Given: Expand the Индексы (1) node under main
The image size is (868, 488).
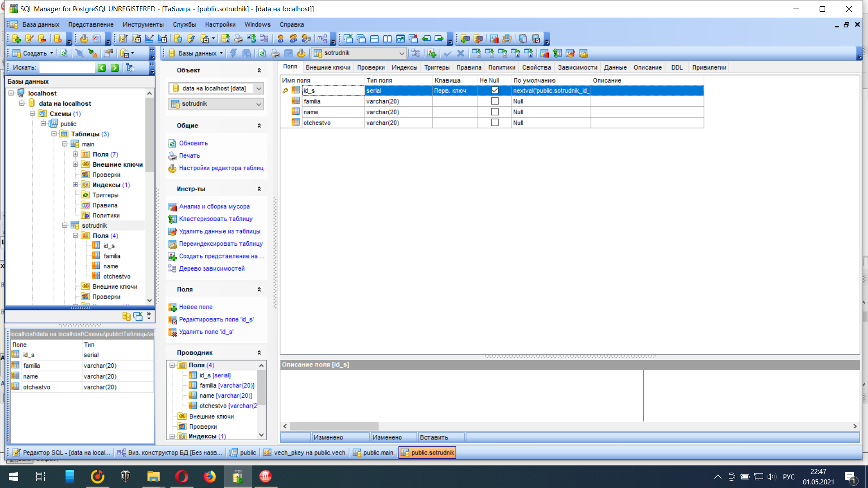Looking at the screenshot, I should [75, 185].
